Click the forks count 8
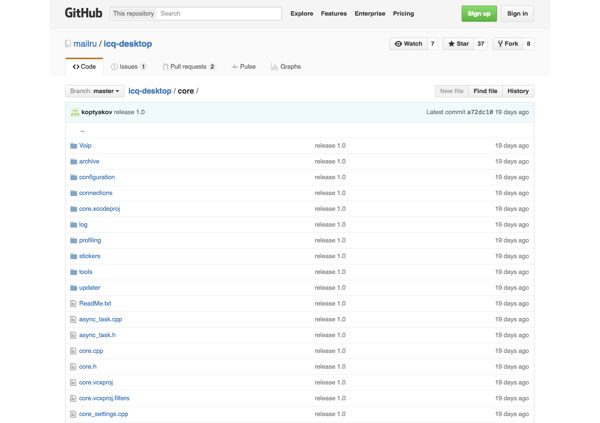 (x=528, y=44)
